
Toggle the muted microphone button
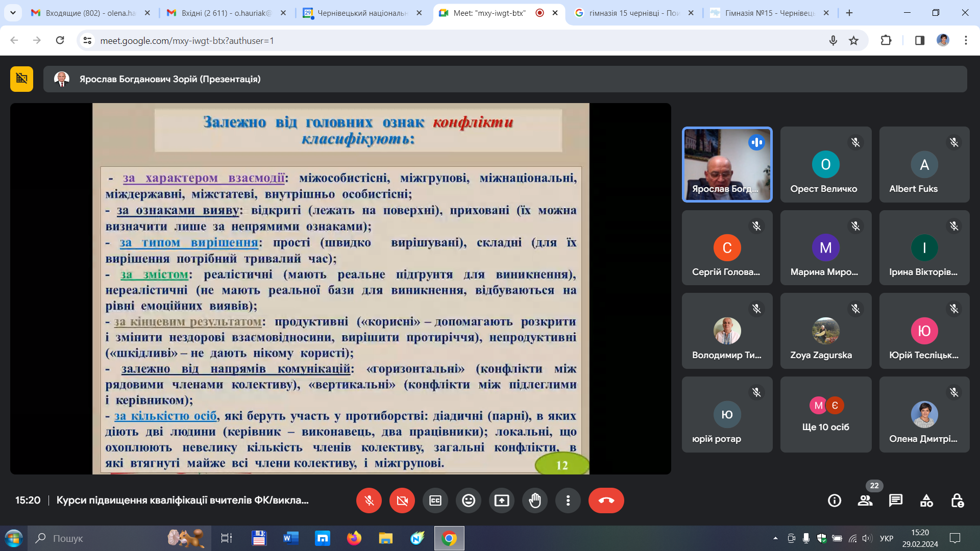coord(369,500)
